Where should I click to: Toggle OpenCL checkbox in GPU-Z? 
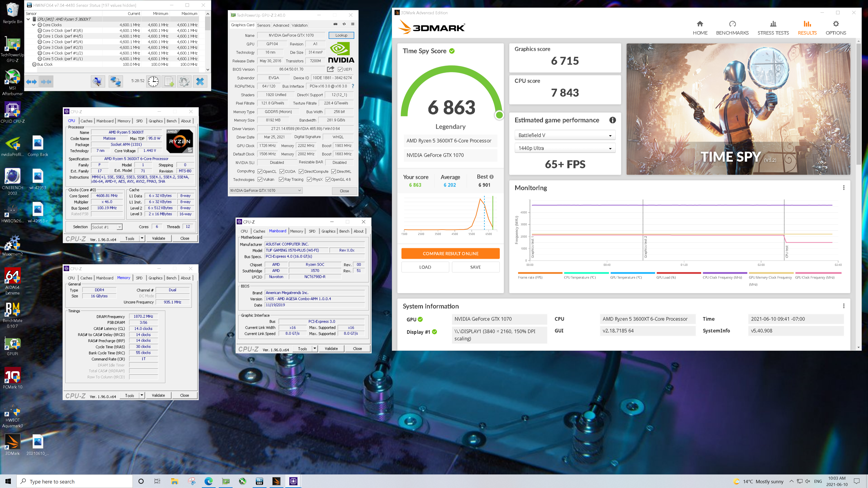(x=260, y=171)
